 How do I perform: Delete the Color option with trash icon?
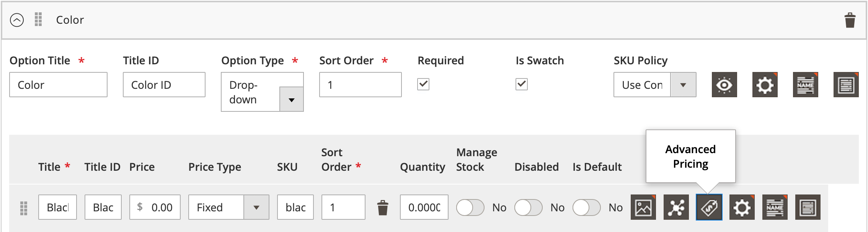(x=850, y=20)
